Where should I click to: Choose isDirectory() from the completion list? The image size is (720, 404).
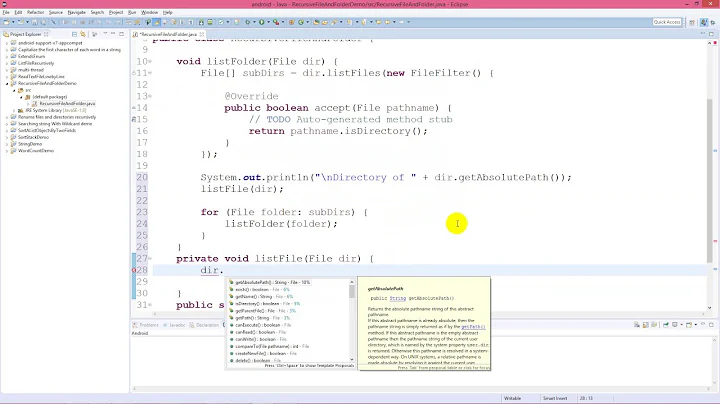click(x=289, y=303)
